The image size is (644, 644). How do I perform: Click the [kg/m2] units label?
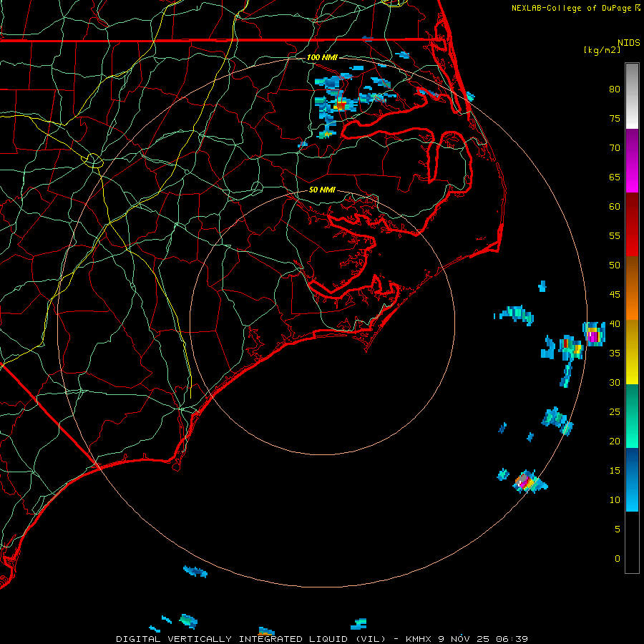pos(602,50)
